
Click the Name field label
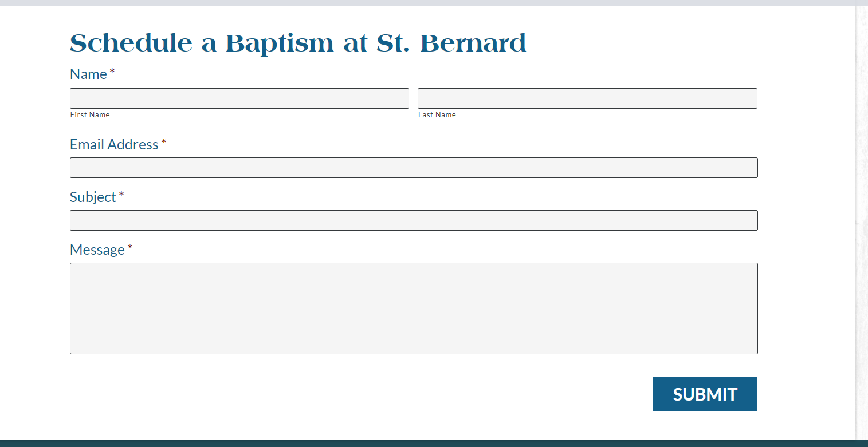[88, 74]
